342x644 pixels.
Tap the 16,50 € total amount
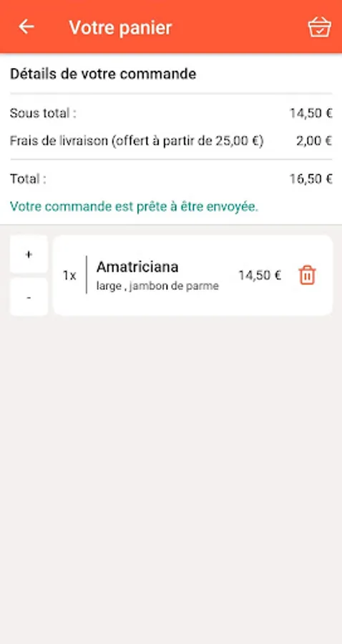(311, 179)
